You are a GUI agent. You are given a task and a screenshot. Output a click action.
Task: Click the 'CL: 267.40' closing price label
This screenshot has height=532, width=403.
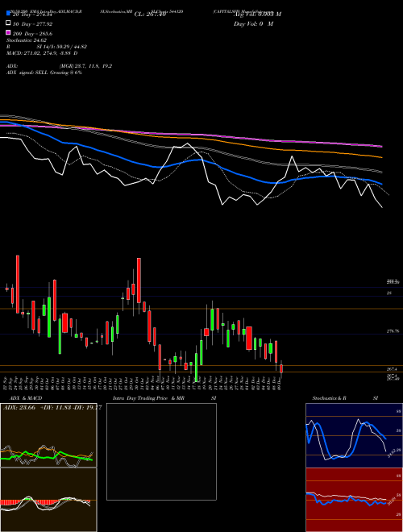(150, 15)
